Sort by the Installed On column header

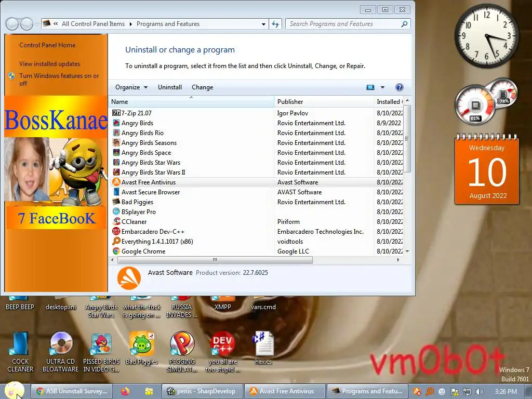pos(389,101)
